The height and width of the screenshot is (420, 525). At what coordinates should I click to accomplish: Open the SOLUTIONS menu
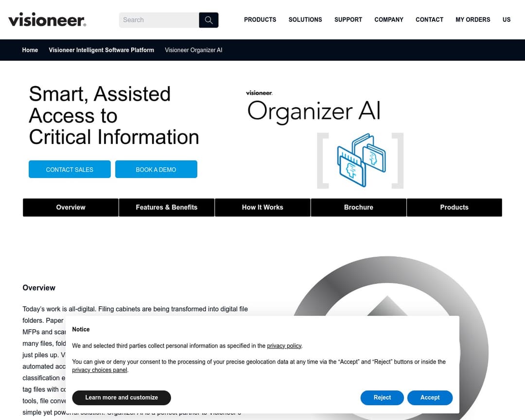point(305,20)
